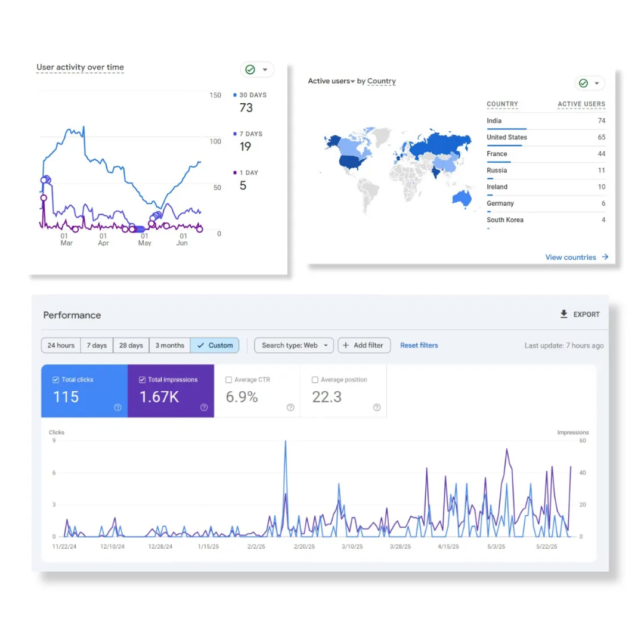The height and width of the screenshot is (644, 644).
Task: Open the View countries link
Action: click(x=571, y=257)
